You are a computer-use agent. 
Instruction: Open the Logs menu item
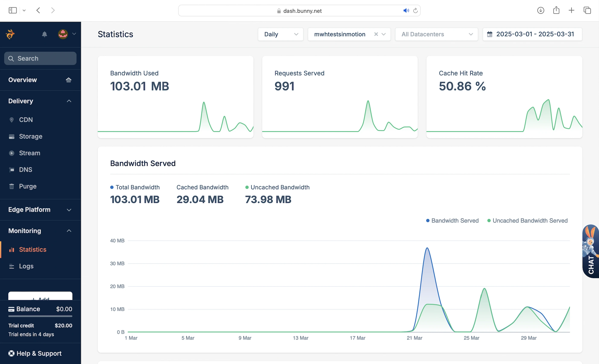(x=26, y=266)
